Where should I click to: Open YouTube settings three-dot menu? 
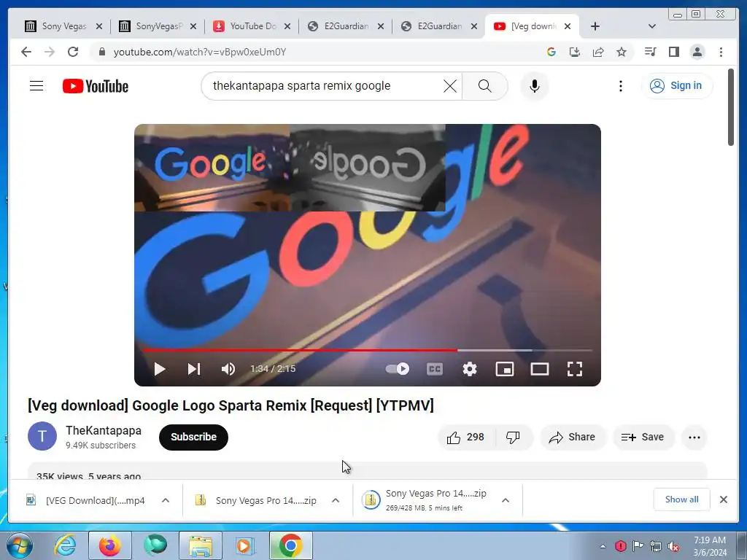click(620, 86)
